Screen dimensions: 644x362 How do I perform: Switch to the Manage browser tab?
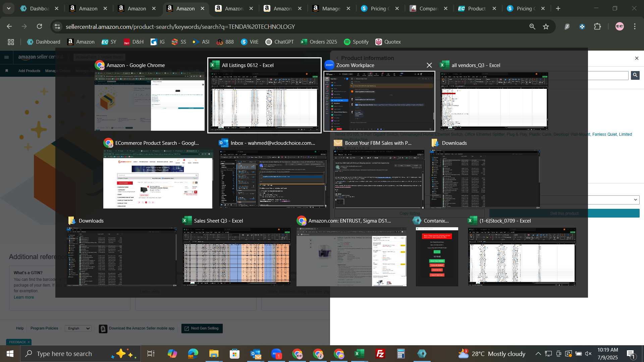click(331, 8)
